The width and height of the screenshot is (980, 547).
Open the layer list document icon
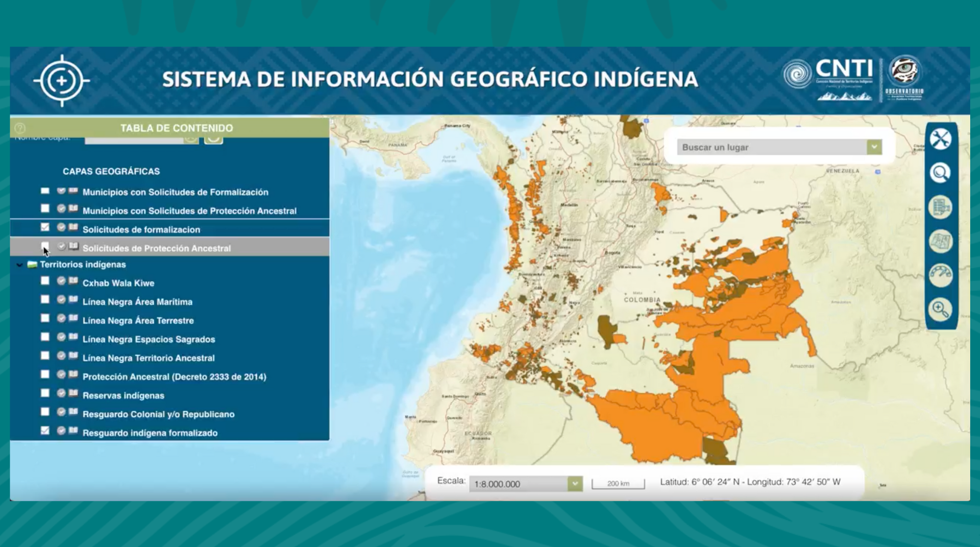point(940,207)
